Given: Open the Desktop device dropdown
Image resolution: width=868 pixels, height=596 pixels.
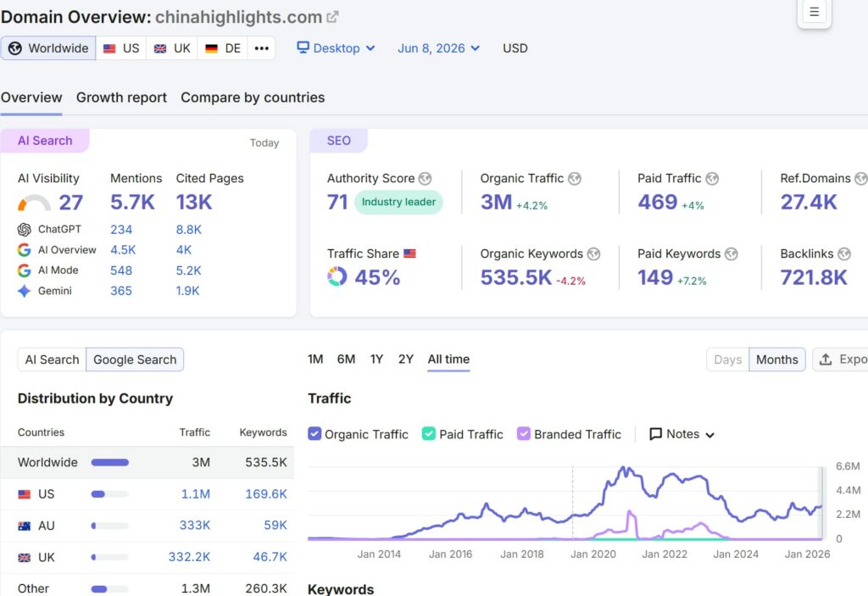Looking at the screenshot, I should [x=336, y=48].
